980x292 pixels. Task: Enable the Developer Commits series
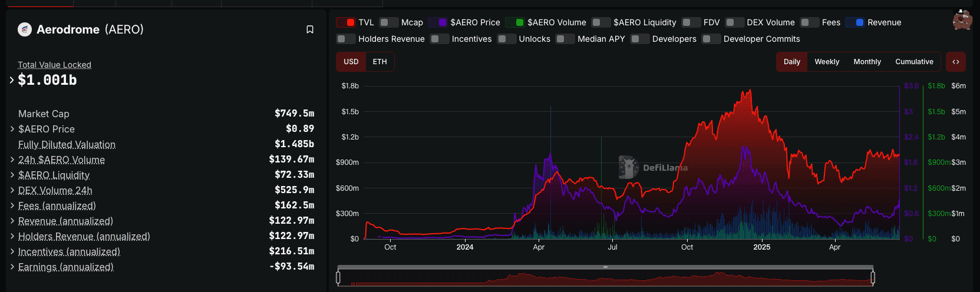(x=711, y=39)
